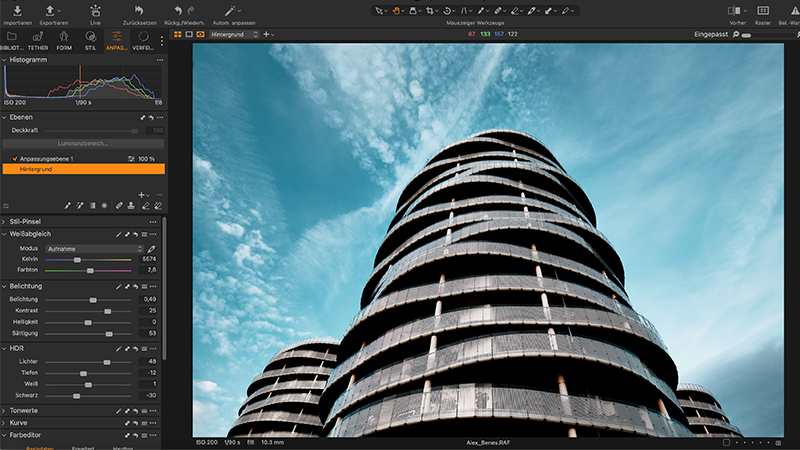The width and height of the screenshot is (800, 450).
Task: Open the Tether tool tab
Action: click(37, 40)
